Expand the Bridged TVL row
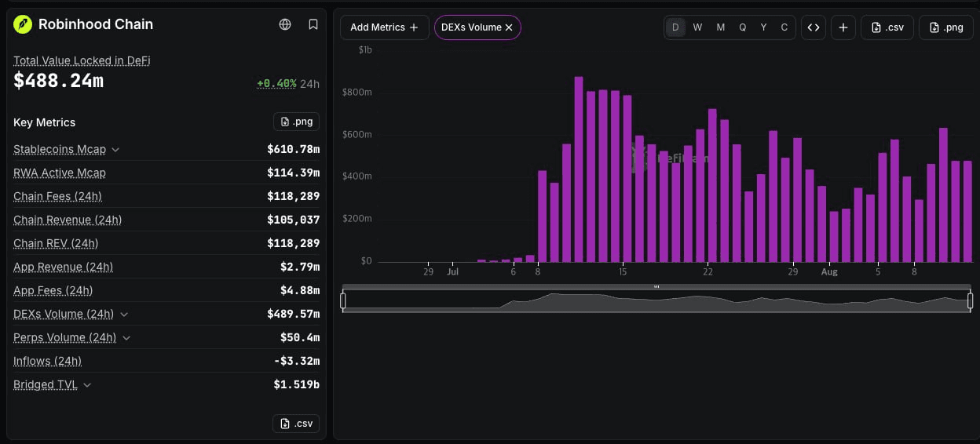The width and height of the screenshot is (980, 444). 87,384
